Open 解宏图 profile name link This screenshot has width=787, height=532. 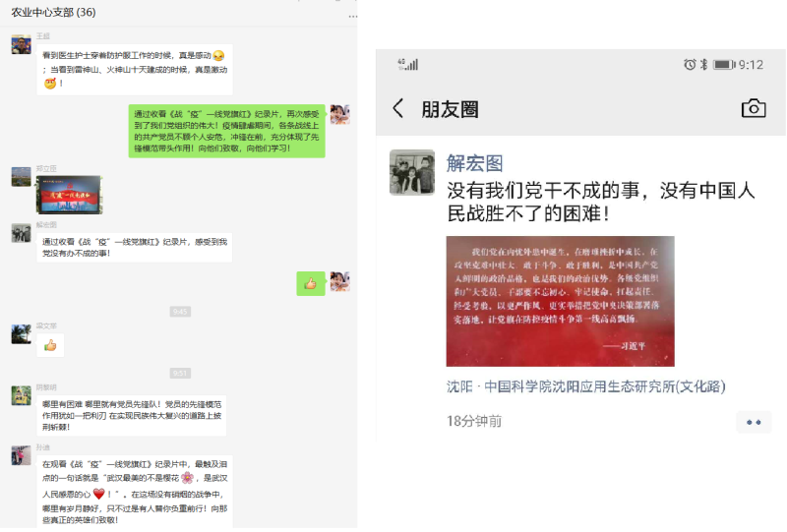[x=475, y=163]
